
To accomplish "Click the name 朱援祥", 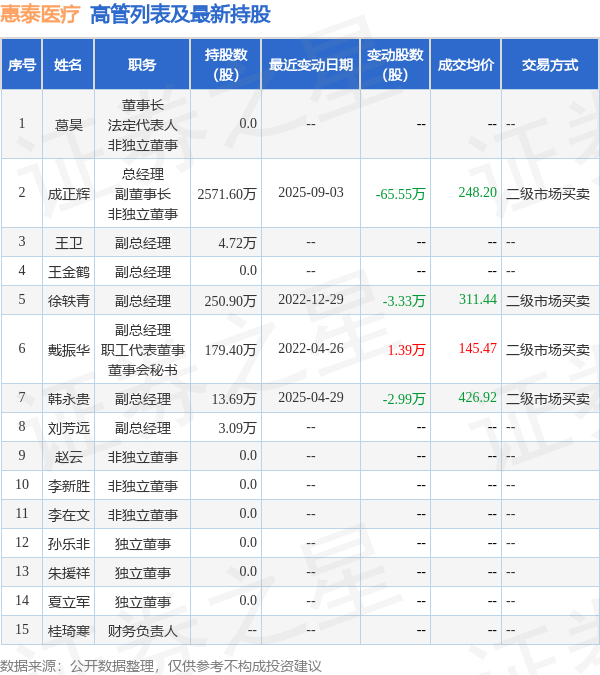I will pyautogui.click(x=68, y=573).
